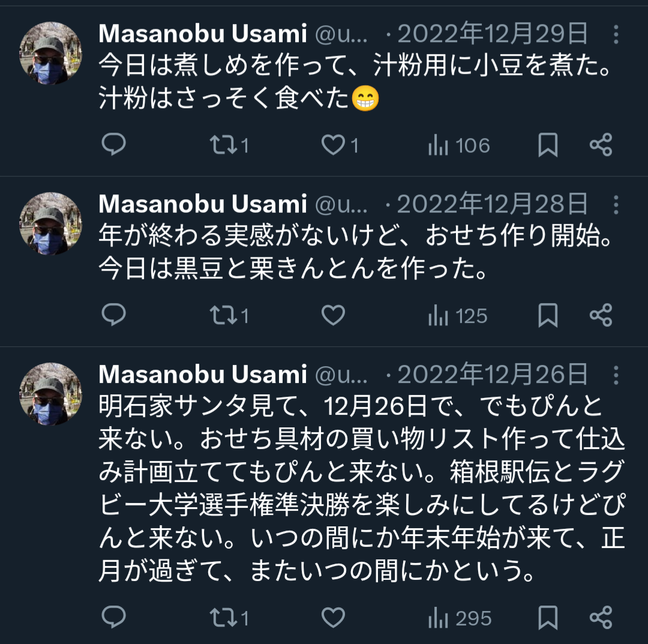Click avatar on the December 28 tweet

click(51, 223)
